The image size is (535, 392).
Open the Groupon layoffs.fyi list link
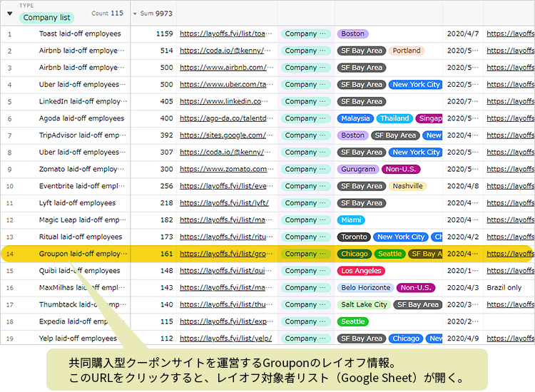click(x=226, y=254)
